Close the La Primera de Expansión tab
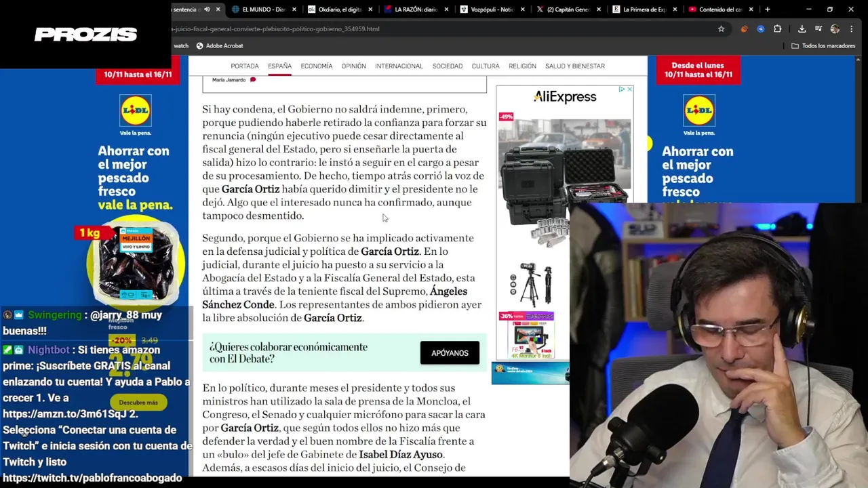 click(675, 9)
